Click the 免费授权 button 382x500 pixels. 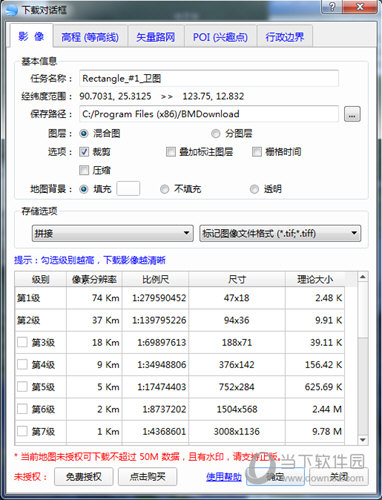tap(84, 477)
